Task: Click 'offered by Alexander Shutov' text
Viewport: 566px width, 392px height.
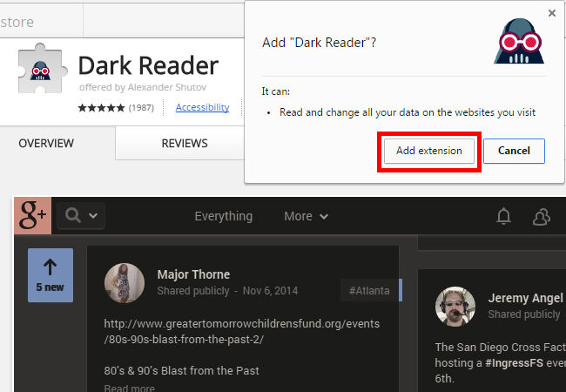Action: pyautogui.click(x=143, y=87)
